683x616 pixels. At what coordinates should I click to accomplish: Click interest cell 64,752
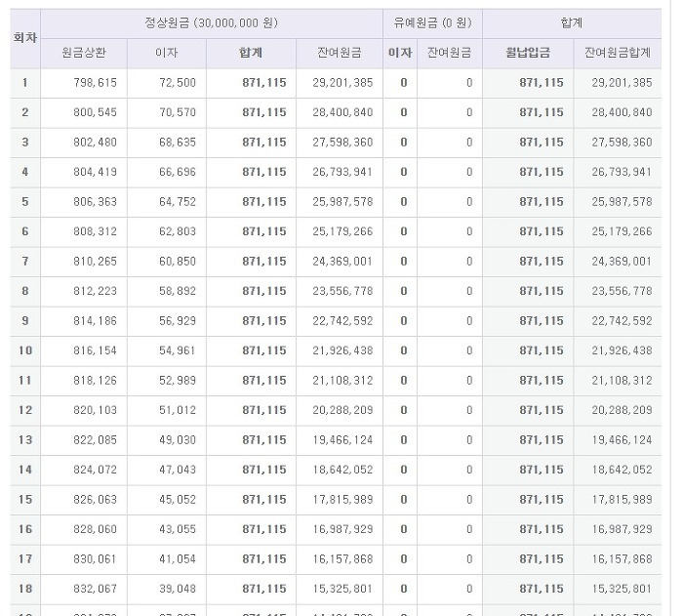pos(178,202)
